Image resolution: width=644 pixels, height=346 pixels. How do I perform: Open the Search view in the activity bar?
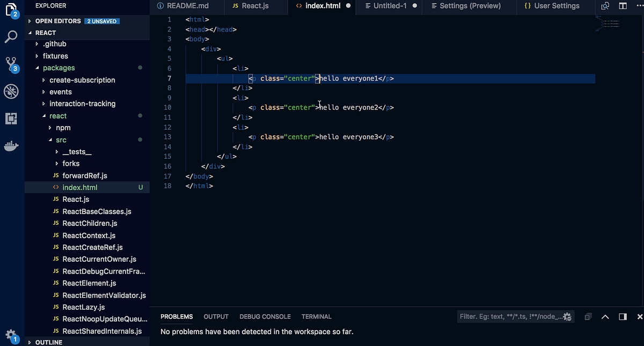pos(11,38)
